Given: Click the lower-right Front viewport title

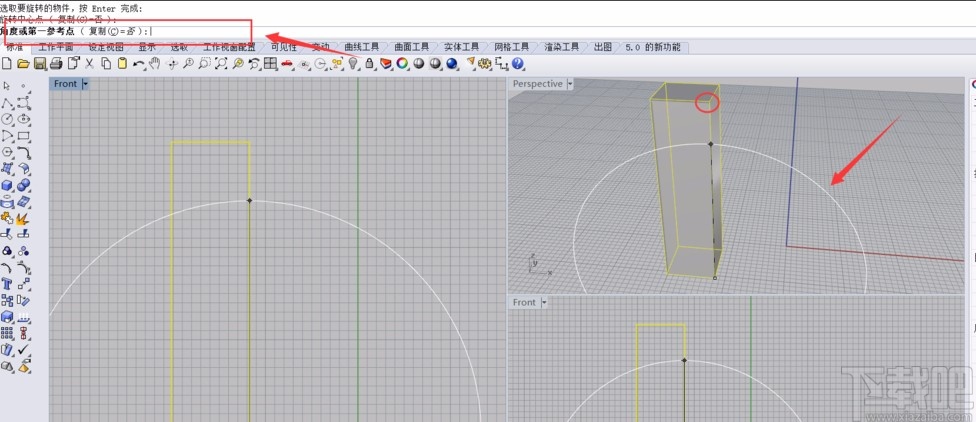Looking at the screenshot, I should [x=524, y=302].
